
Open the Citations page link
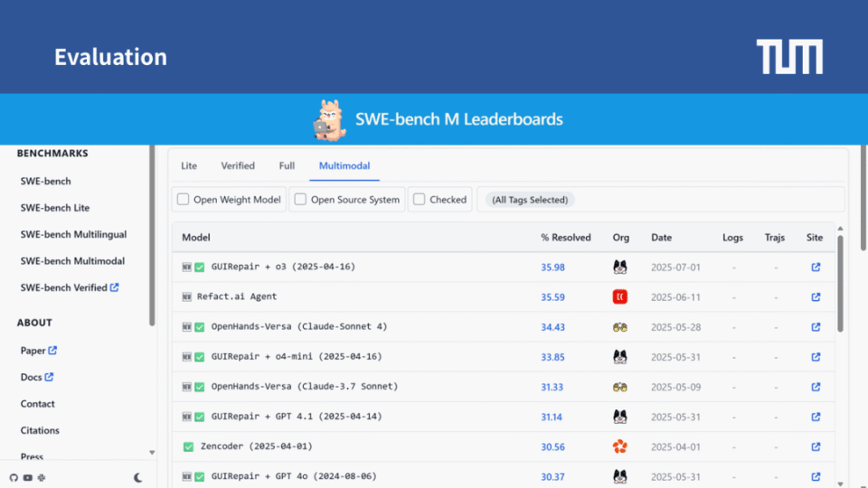tap(40, 430)
